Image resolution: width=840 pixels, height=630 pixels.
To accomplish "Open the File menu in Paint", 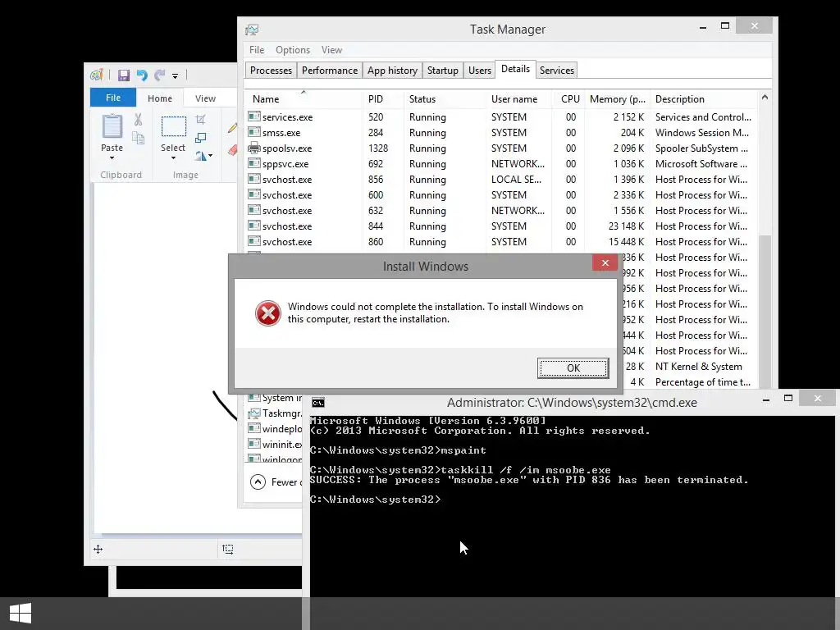I will (113, 98).
